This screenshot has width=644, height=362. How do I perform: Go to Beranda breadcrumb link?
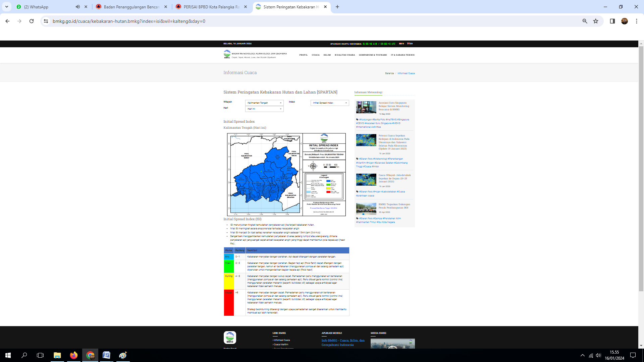pyautogui.click(x=389, y=73)
